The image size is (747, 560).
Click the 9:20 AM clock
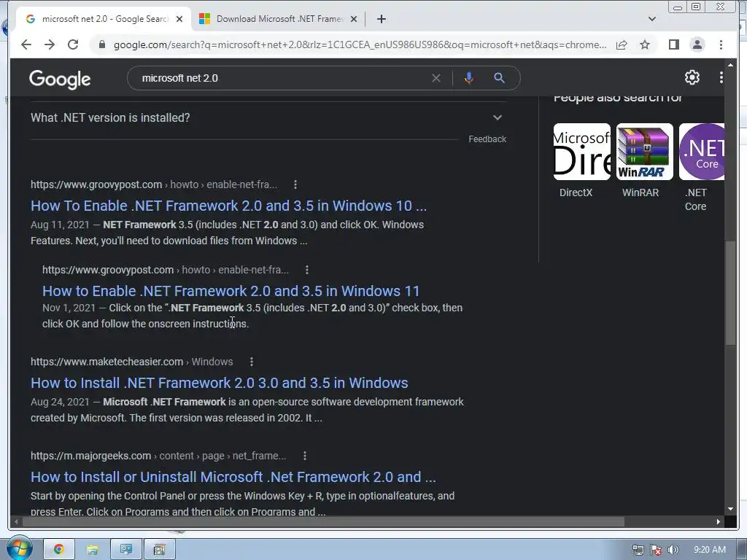click(709, 550)
